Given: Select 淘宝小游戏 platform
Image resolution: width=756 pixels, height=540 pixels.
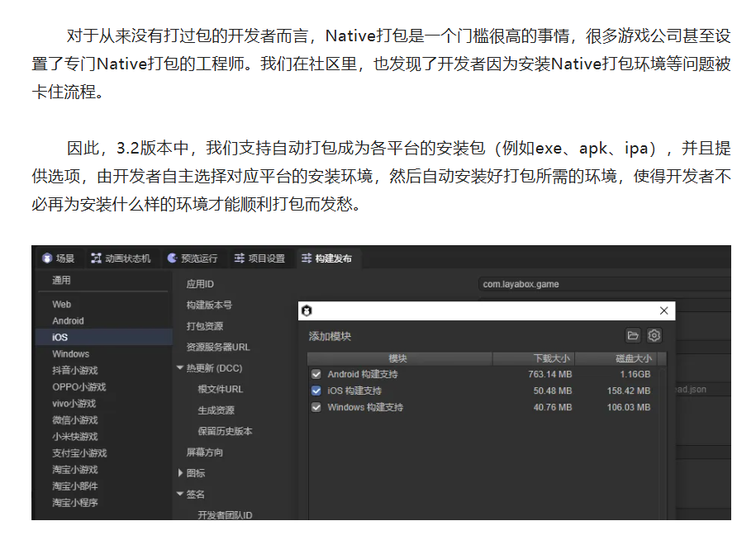Looking at the screenshot, I should (104, 469).
